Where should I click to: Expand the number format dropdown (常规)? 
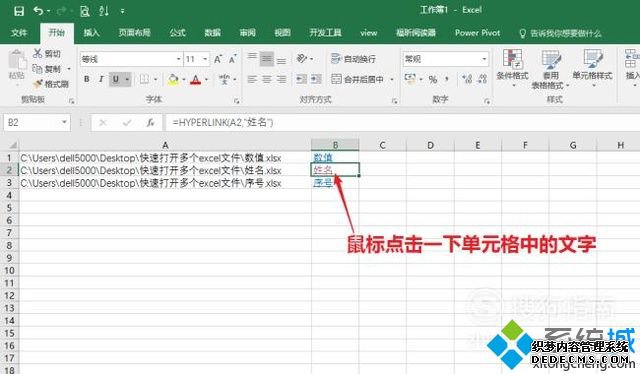(x=484, y=59)
